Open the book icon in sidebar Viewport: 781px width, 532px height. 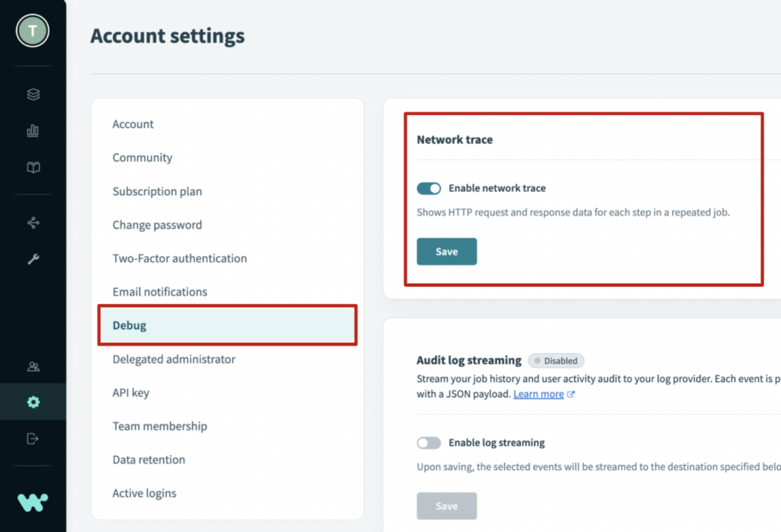point(33,168)
